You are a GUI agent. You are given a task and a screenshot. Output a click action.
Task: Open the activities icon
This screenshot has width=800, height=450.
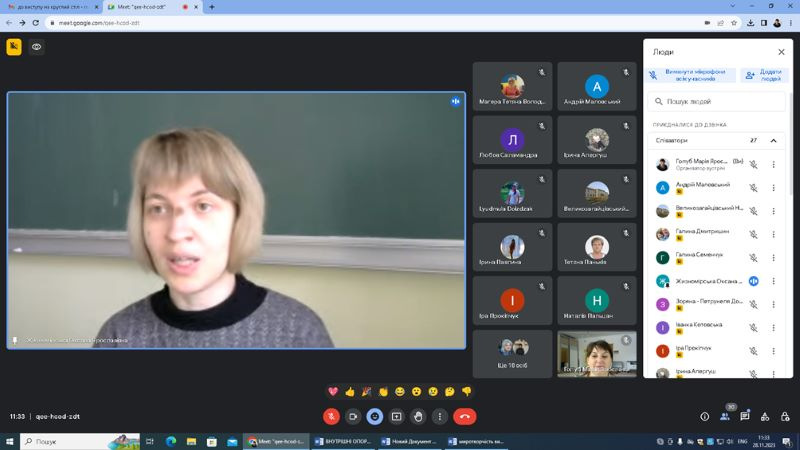pos(765,416)
